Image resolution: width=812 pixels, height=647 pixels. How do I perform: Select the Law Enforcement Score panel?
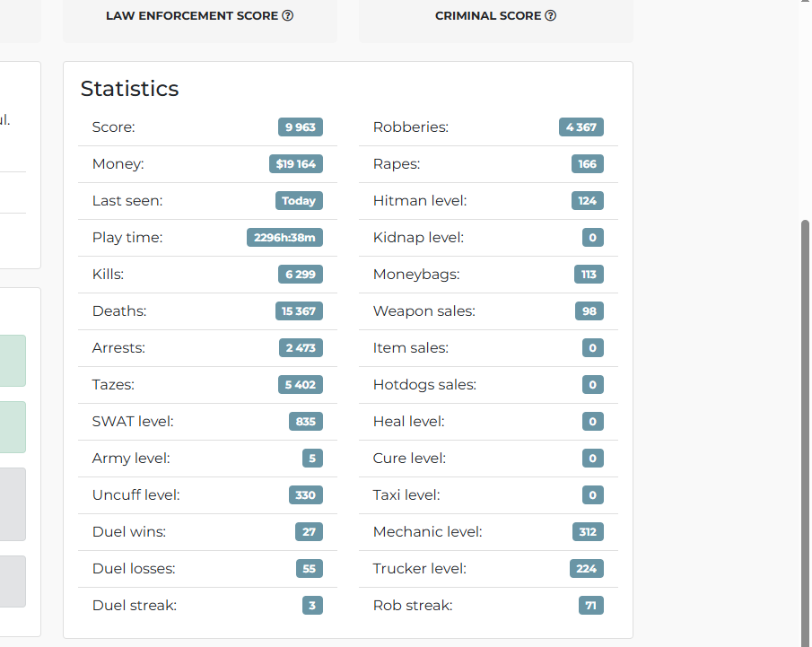click(200, 21)
